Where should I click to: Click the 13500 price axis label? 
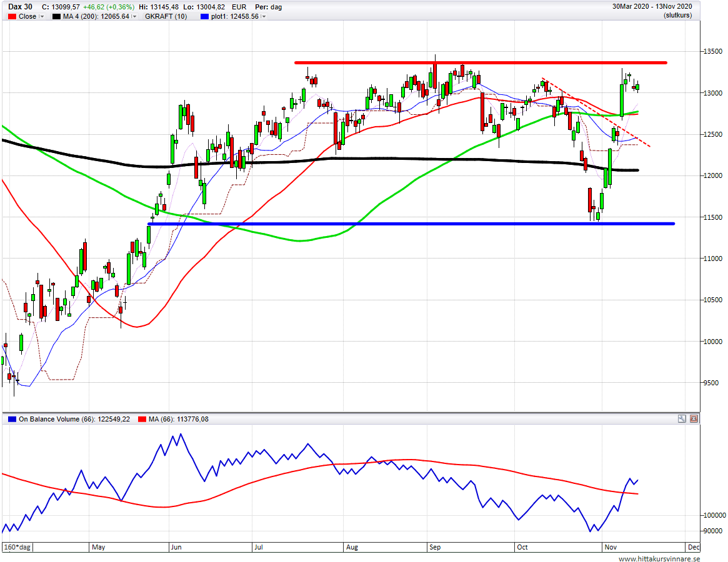point(712,51)
